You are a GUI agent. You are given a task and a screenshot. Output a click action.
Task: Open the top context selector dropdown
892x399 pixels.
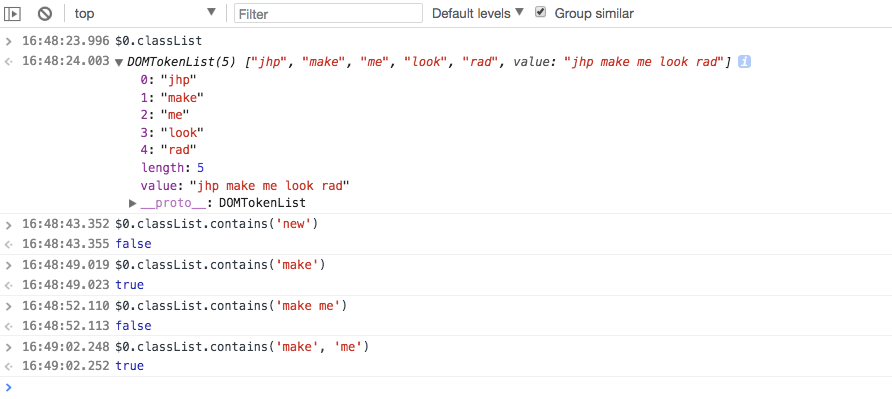pyautogui.click(x=144, y=13)
